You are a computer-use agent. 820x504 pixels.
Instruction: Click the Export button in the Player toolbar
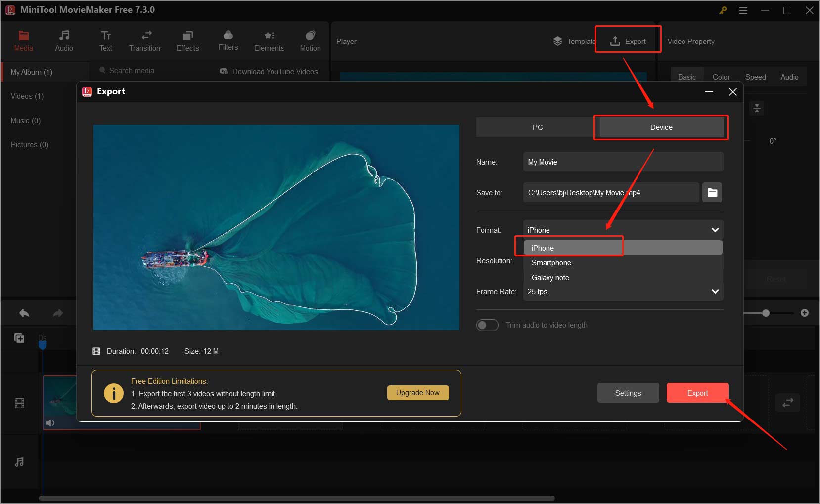pyautogui.click(x=628, y=42)
